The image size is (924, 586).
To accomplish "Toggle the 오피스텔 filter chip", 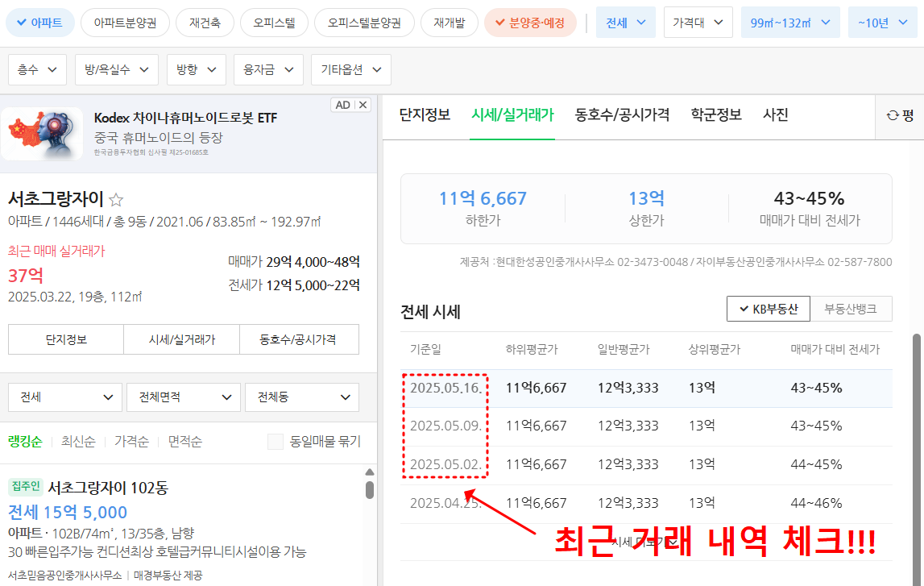I will tap(274, 23).
